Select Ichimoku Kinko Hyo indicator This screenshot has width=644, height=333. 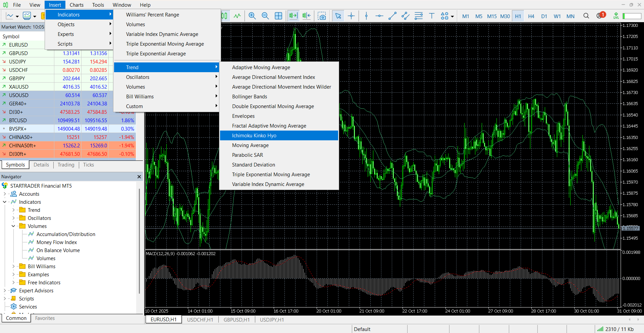(x=279, y=136)
